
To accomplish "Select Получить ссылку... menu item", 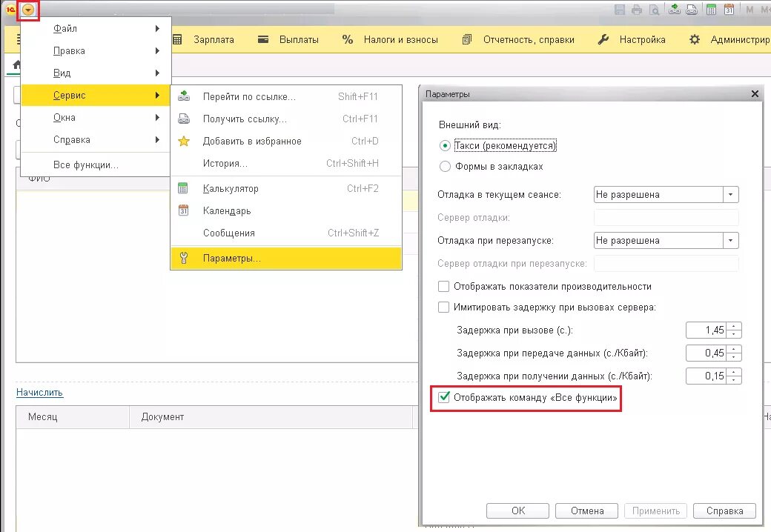I will [x=286, y=119].
